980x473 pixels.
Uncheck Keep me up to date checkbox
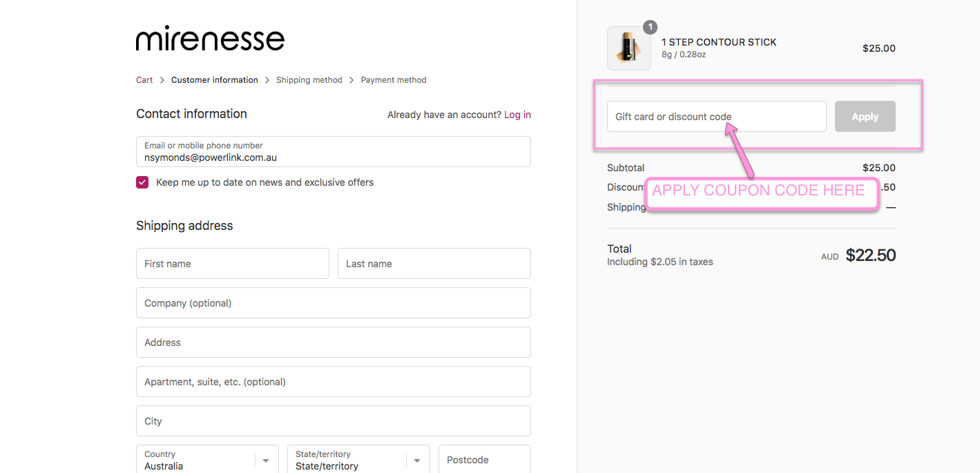coord(142,182)
